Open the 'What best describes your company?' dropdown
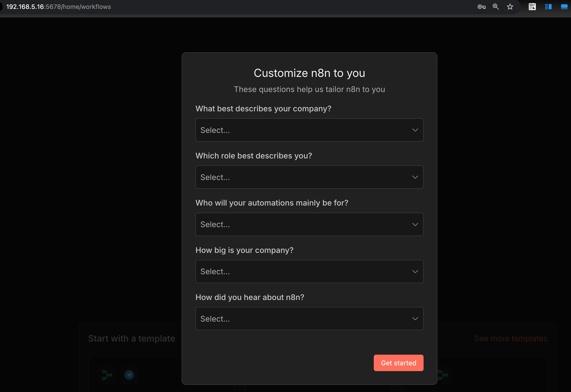 point(309,130)
